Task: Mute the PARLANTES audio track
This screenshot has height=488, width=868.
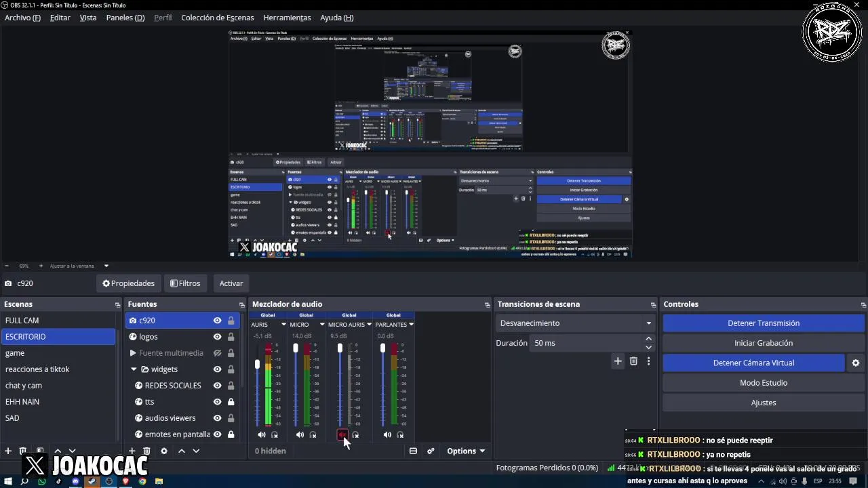Action: click(387, 434)
